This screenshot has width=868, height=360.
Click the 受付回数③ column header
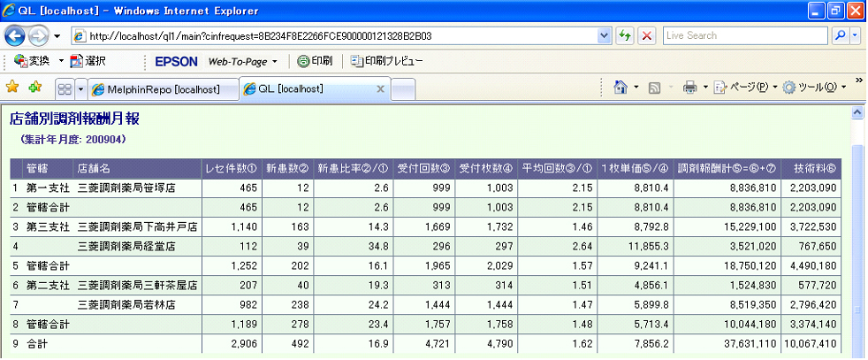(424, 168)
